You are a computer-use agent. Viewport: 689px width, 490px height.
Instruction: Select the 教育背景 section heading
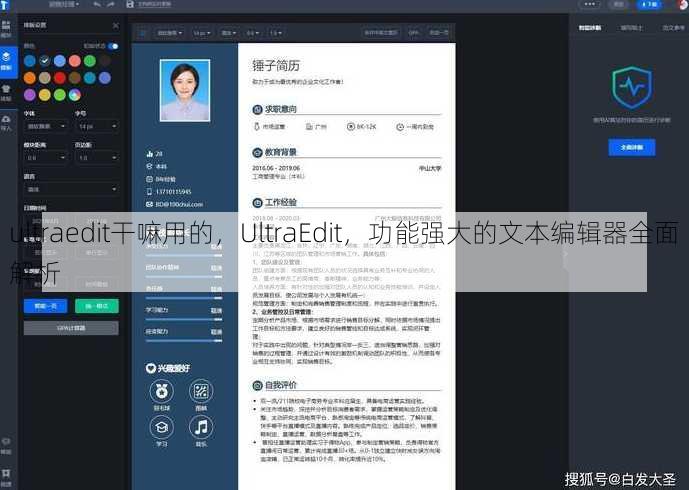280,152
